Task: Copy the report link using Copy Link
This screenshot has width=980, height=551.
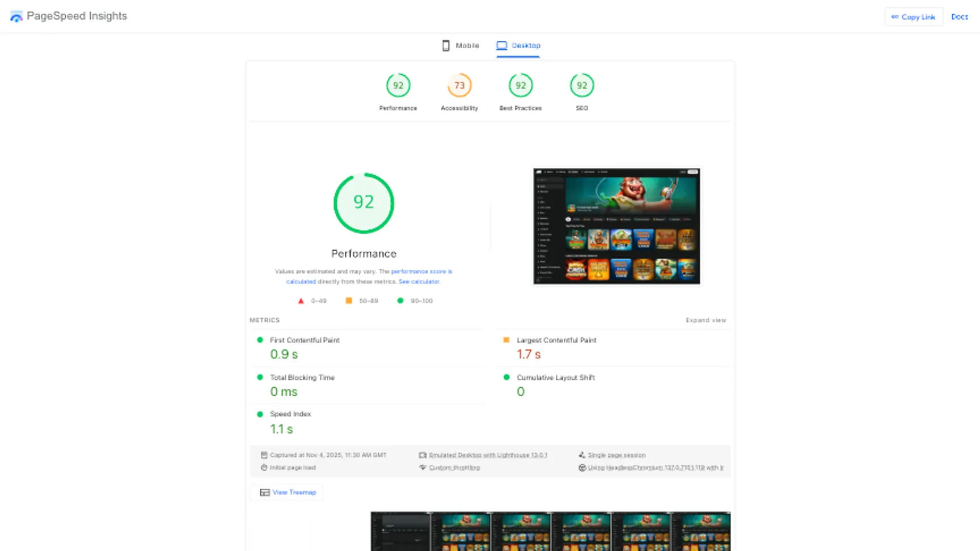Action: (x=914, y=16)
